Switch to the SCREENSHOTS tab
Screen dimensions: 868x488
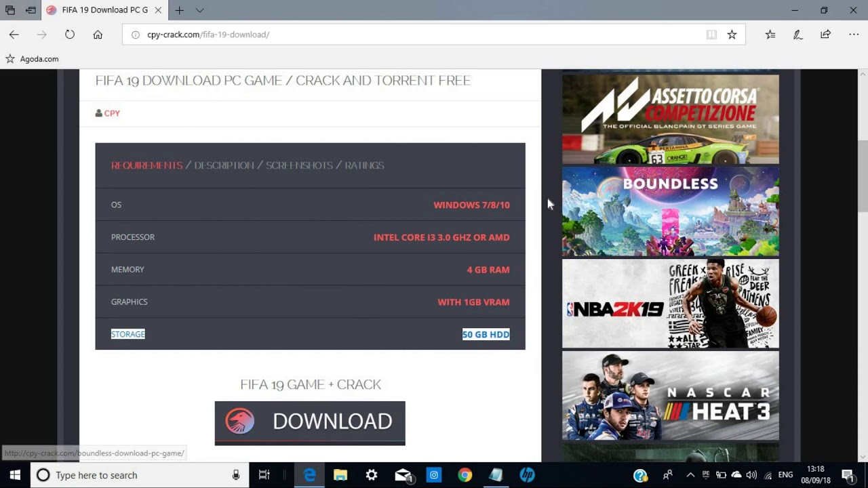point(299,165)
